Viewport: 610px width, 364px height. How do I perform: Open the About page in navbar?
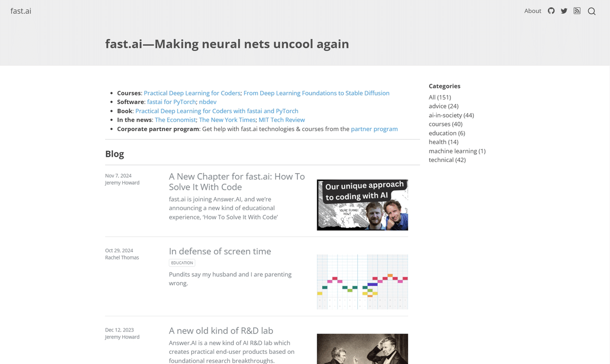pos(533,11)
